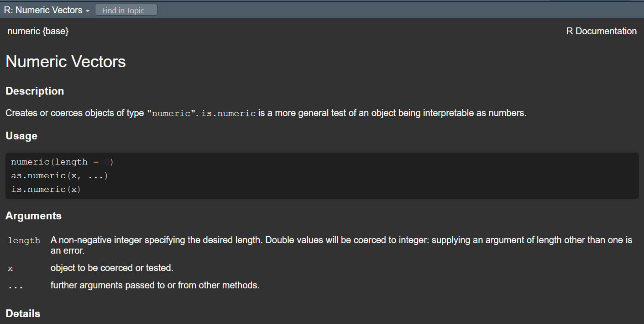Click the is.numeric code text in Description
Screen dimensions: 644x324
228,113
